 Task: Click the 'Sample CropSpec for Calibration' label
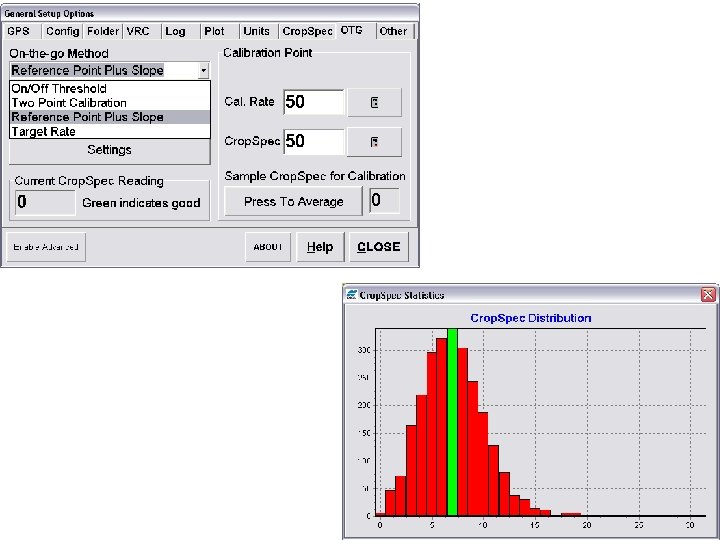coord(315,176)
